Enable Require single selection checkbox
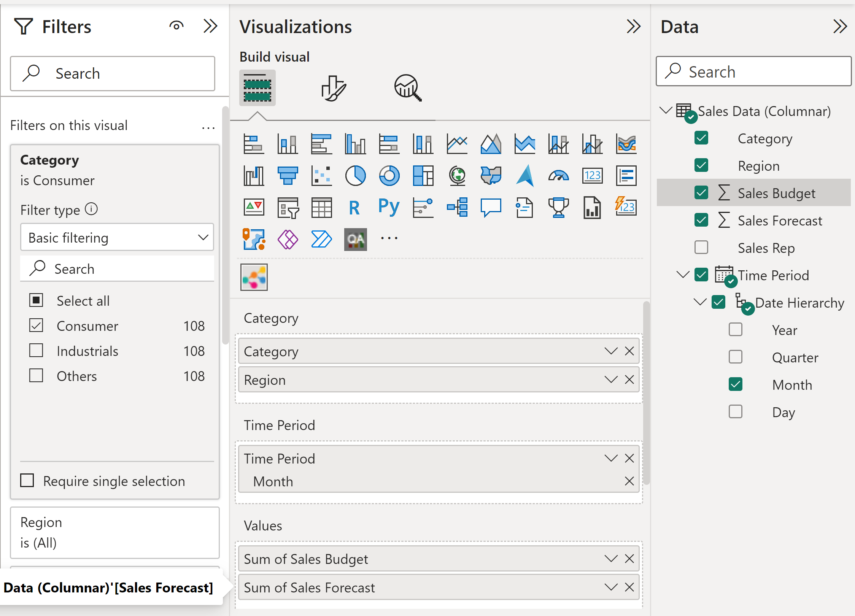This screenshot has width=855, height=616. tap(27, 481)
